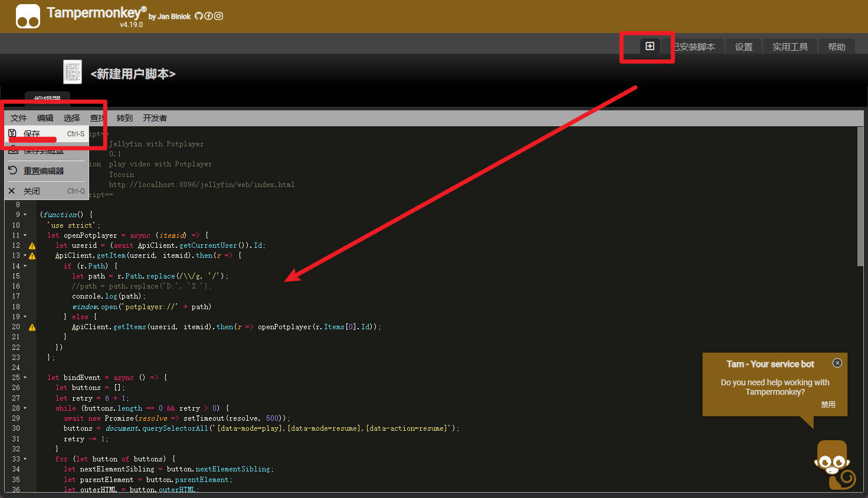Click the script thumbnail icon beside title

(73, 72)
